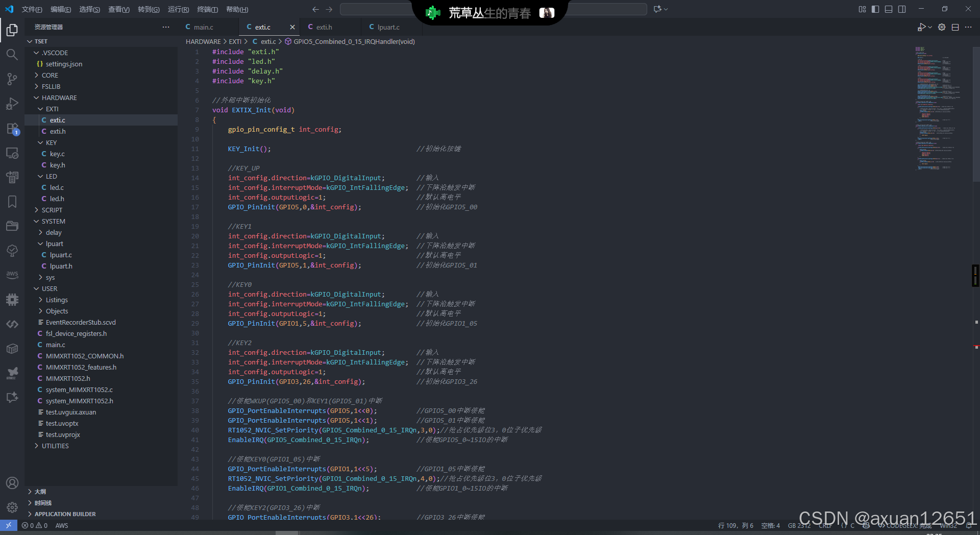Click the AWS status bar item
The height and width of the screenshot is (535, 980).
pos(61,525)
